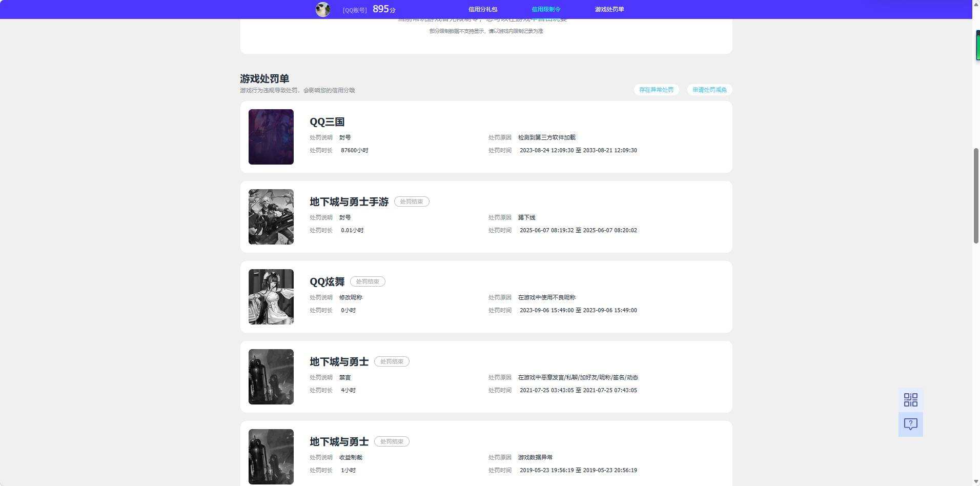Click the 在游戏中使用不良昵称 reason text
This screenshot has height=486, width=980.
tap(547, 297)
